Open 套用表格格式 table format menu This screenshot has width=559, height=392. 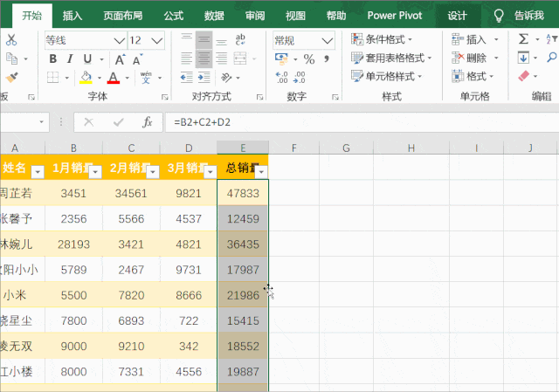click(x=391, y=58)
